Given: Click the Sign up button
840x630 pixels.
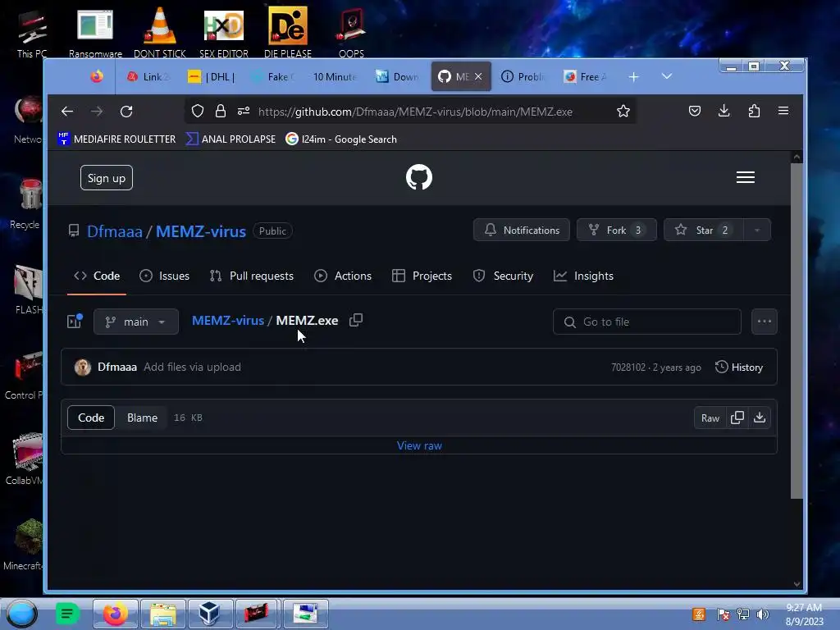Looking at the screenshot, I should click(107, 178).
